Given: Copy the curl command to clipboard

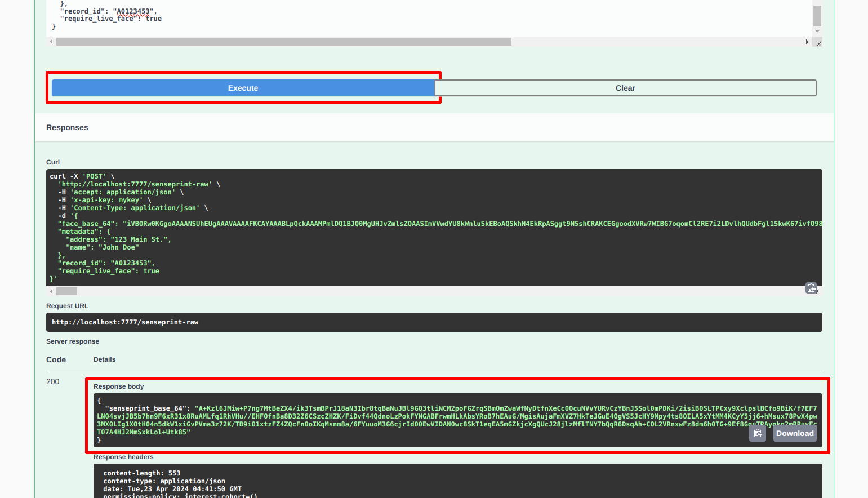Looking at the screenshot, I should click(x=811, y=288).
